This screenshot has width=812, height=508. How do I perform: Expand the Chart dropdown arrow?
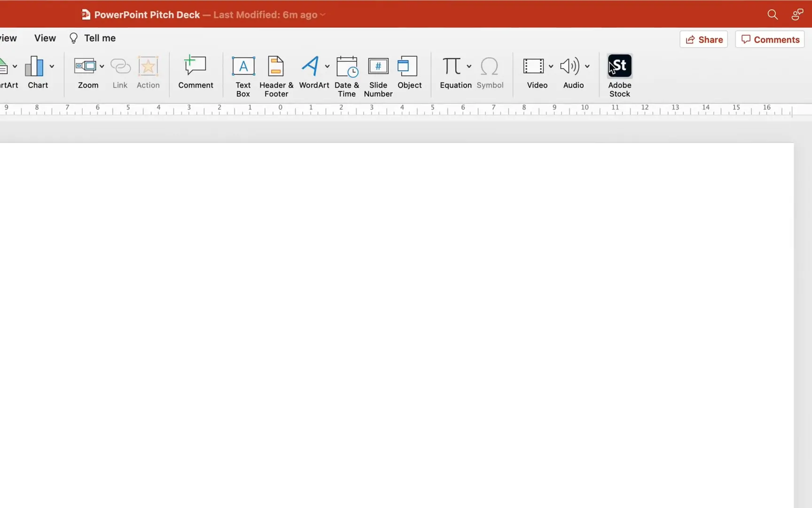(x=52, y=66)
